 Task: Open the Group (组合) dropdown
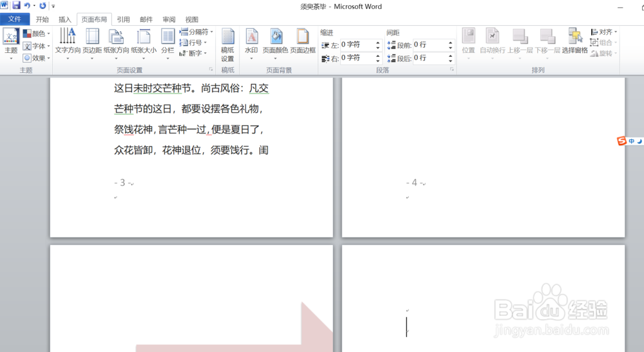604,43
